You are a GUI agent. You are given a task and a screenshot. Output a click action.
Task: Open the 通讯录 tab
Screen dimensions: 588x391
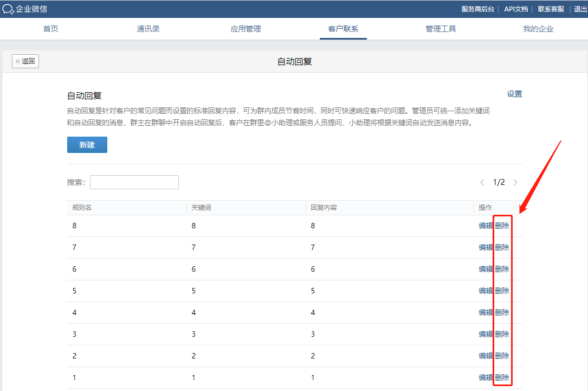148,29
